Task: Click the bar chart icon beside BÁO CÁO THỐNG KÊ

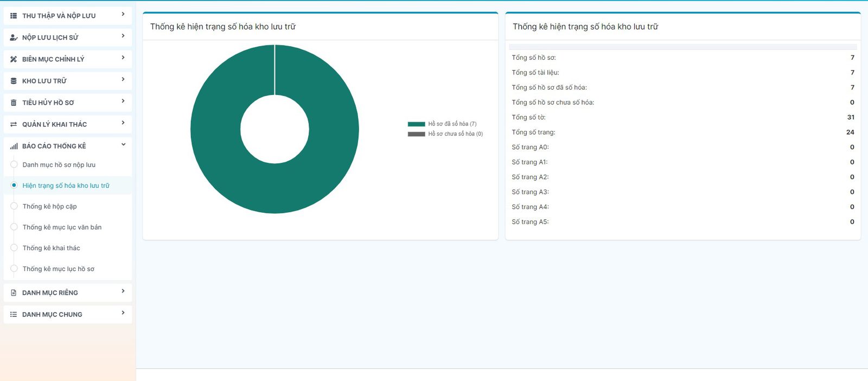Action: coord(14,146)
